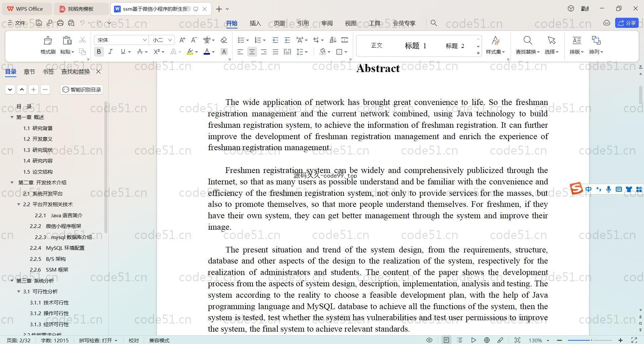
Task: Apply the 标题 1 style
Action: 416,46
